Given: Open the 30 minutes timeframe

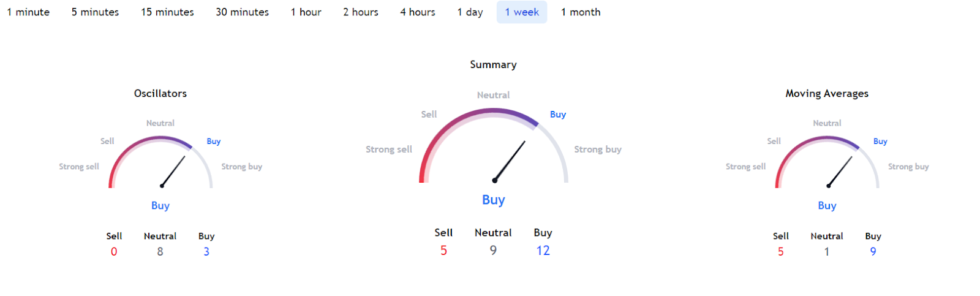Looking at the screenshot, I should [242, 12].
